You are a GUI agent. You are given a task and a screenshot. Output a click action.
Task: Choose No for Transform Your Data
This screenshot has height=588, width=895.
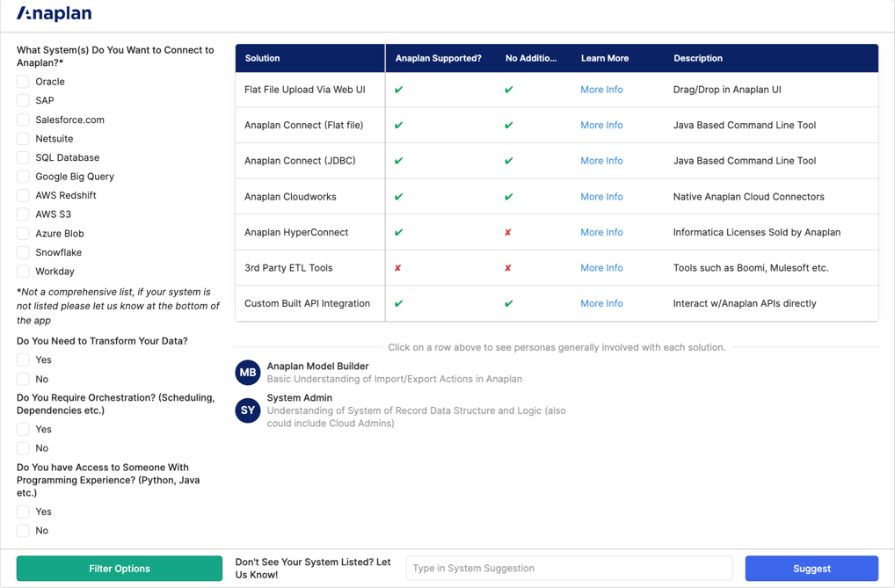pos(23,379)
